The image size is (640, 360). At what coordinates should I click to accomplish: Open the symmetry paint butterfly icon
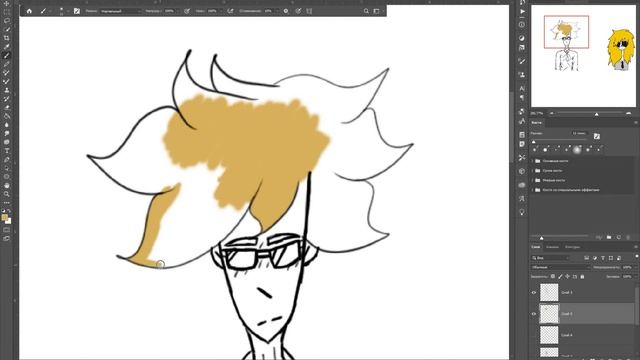[309, 11]
